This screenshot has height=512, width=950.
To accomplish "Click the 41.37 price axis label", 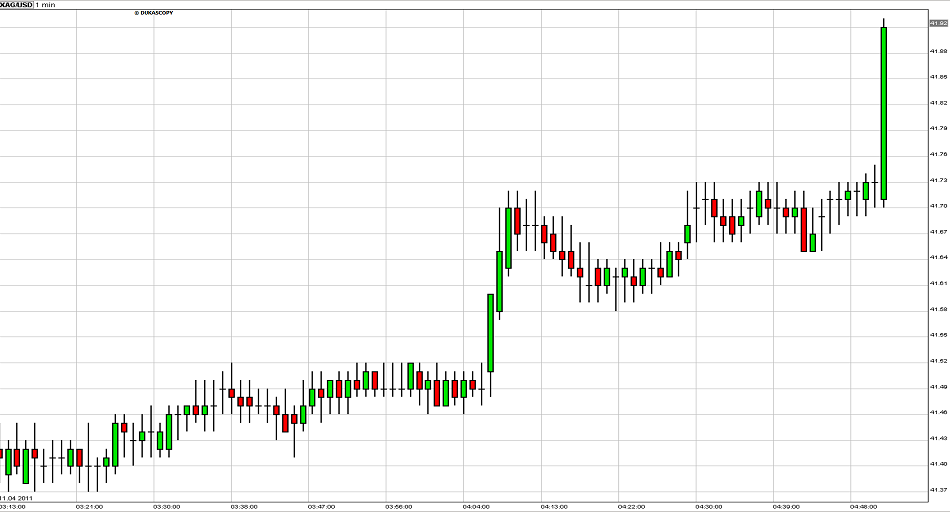I will (x=937, y=489).
